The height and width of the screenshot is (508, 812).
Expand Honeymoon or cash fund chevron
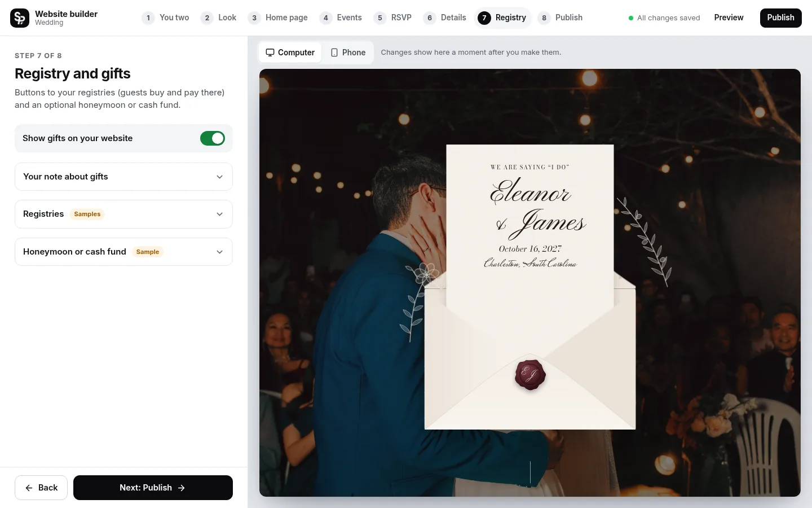(x=219, y=252)
